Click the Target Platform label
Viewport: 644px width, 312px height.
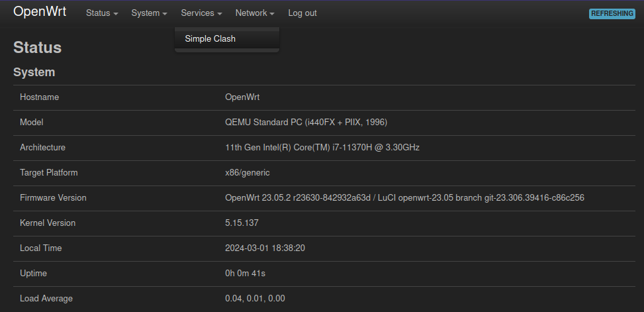tap(49, 173)
